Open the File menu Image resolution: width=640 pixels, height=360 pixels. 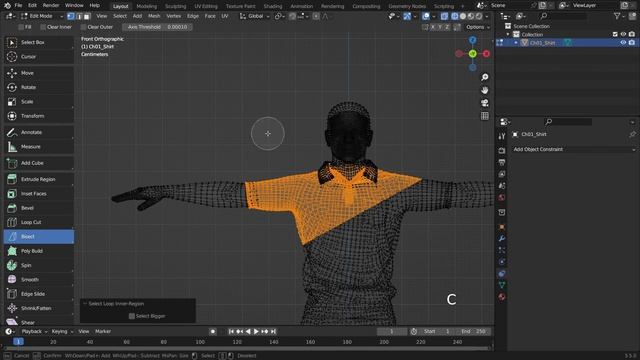click(18, 5)
